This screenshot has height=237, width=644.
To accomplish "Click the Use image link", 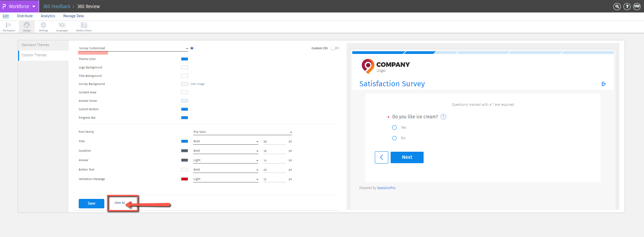I will pyautogui.click(x=198, y=84).
